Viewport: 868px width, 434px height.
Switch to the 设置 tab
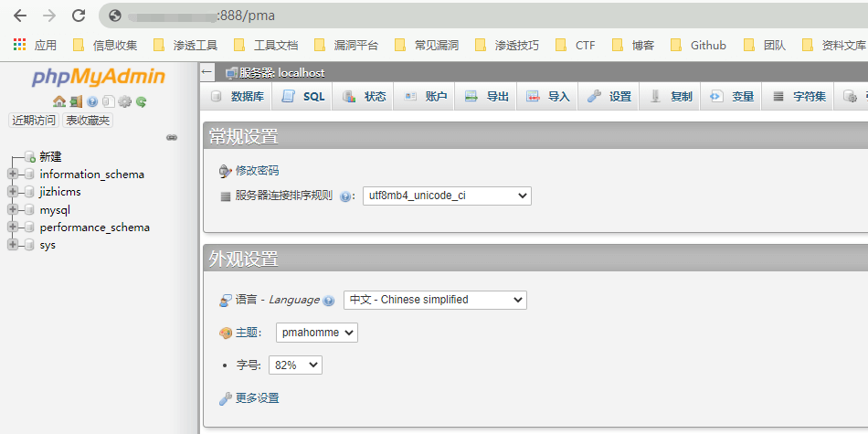coord(609,97)
